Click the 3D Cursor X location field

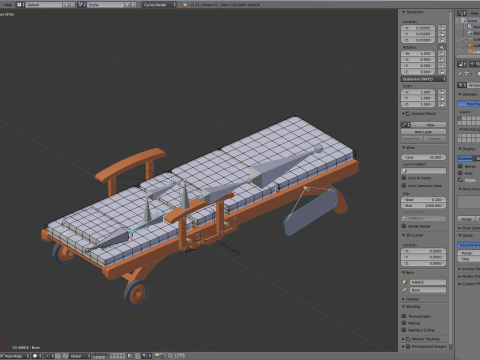pyautogui.click(x=423, y=251)
